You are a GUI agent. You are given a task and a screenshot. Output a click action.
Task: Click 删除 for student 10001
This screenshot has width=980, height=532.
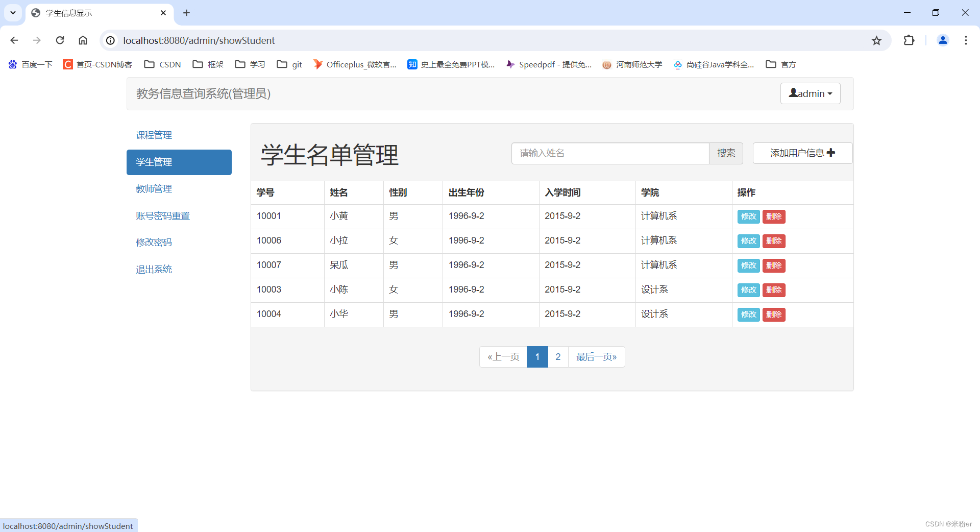point(774,216)
